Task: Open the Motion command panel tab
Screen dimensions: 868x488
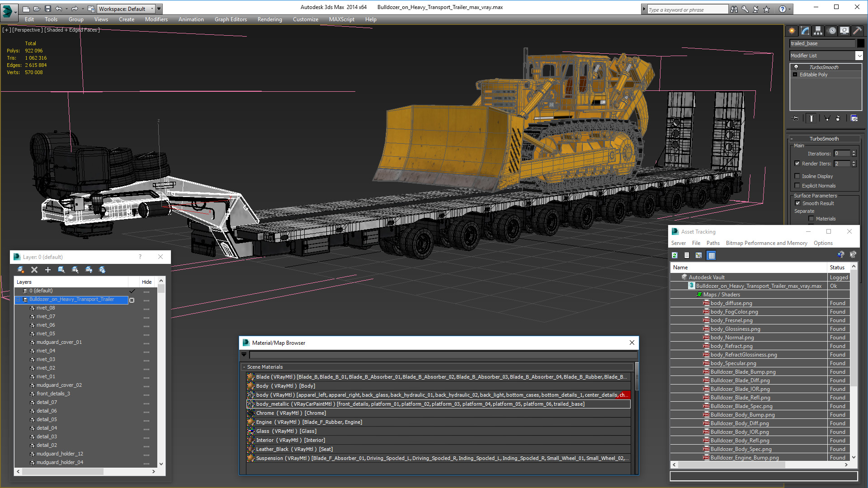Action: pyautogui.click(x=832, y=31)
